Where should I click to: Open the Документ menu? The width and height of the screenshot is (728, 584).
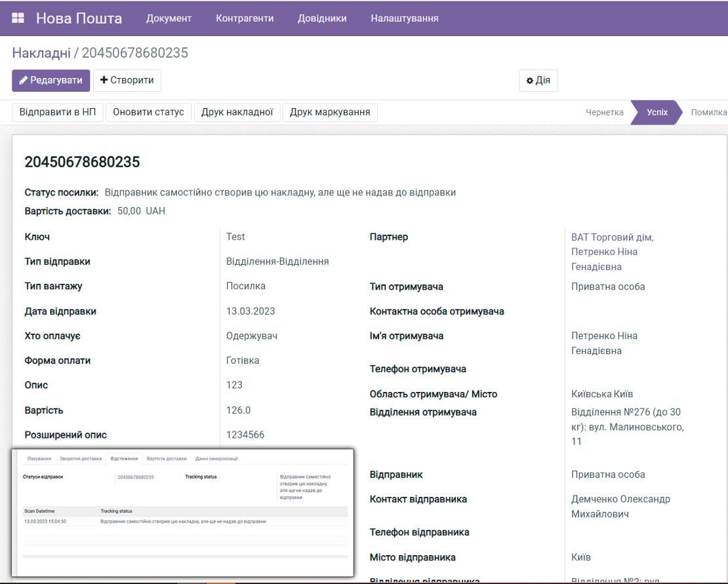(x=169, y=18)
